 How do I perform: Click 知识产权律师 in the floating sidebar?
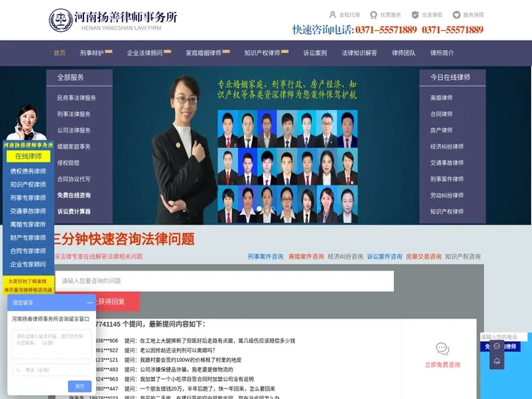(28, 185)
